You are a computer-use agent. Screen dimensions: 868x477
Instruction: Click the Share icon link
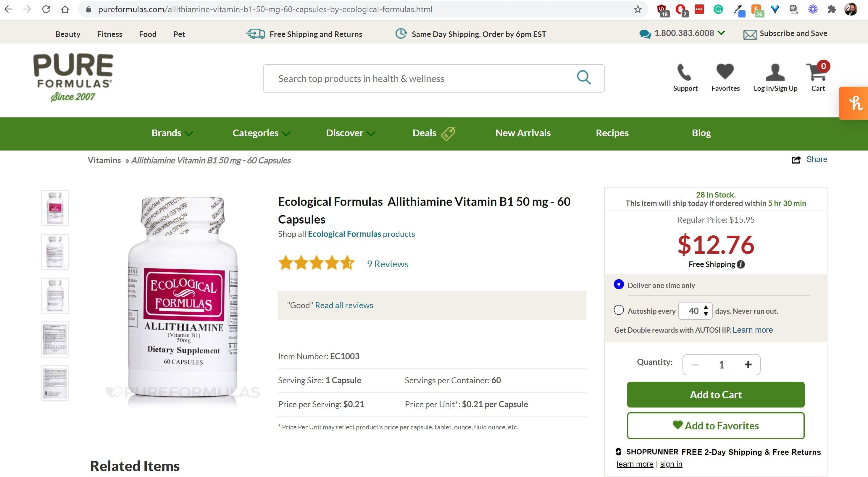click(x=796, y=160)
